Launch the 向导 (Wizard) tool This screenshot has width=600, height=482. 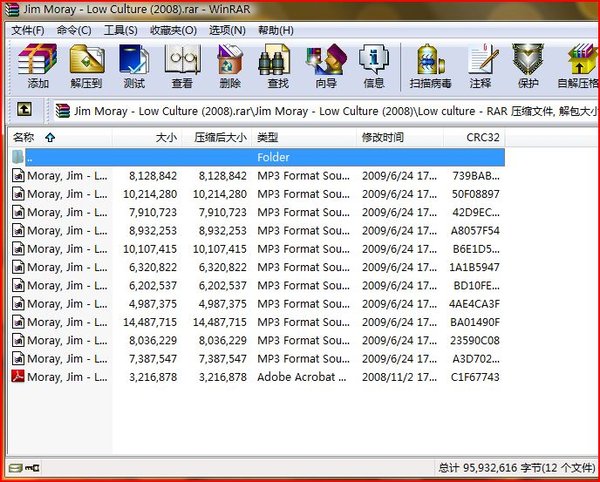[x=326, y=66]
